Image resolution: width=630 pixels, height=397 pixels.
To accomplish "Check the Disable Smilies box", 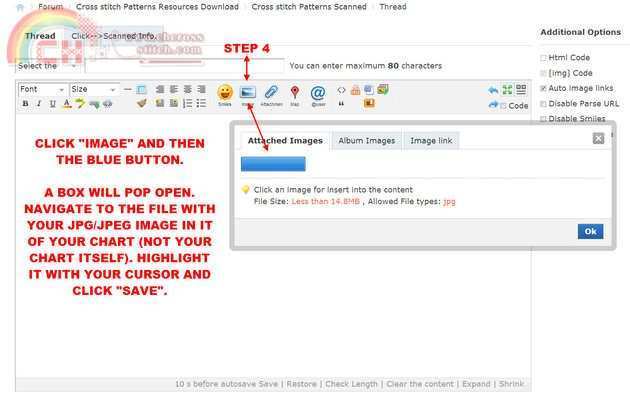I will (543, 119).
